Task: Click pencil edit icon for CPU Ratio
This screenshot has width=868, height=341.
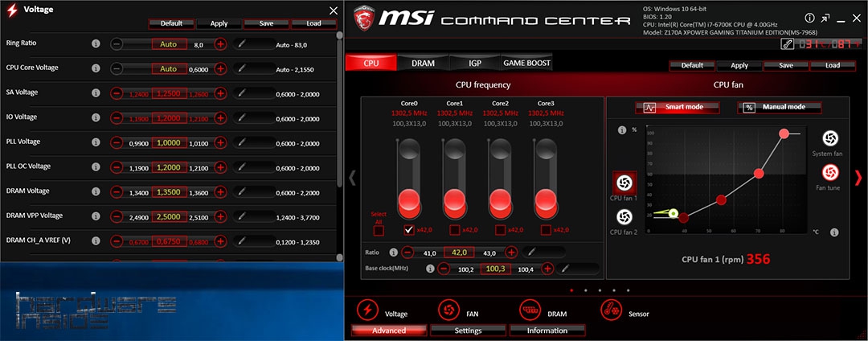Action: [531, 253]
